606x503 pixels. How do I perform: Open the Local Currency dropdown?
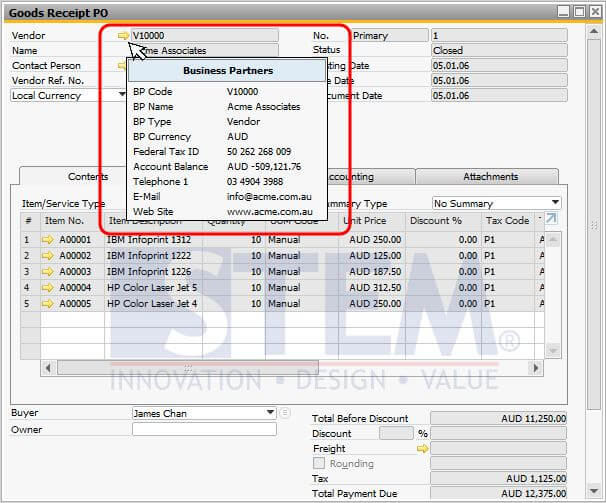122,95
